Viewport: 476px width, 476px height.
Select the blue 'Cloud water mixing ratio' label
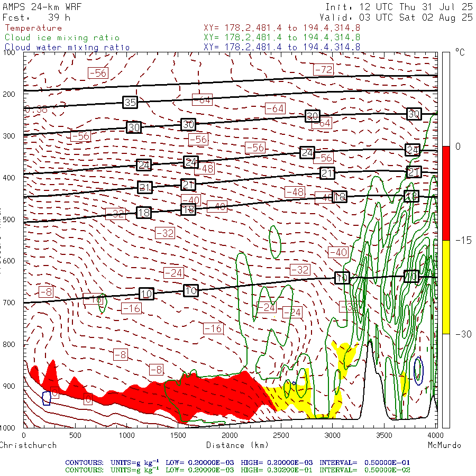click(67, 48)
